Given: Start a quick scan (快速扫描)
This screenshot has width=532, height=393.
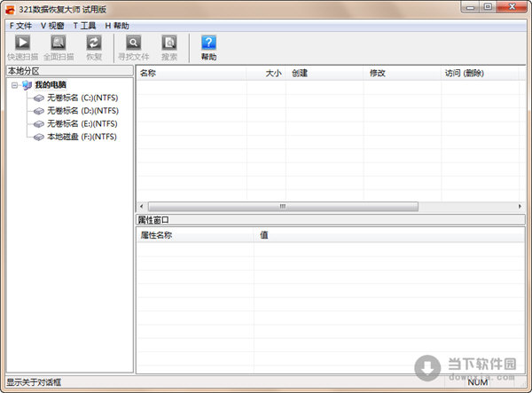Looking at the screenshot, I should point(23,47).
